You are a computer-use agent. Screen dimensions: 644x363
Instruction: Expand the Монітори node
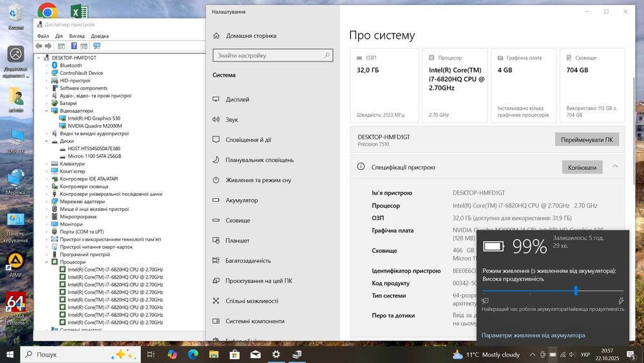[x=46, y=224]
